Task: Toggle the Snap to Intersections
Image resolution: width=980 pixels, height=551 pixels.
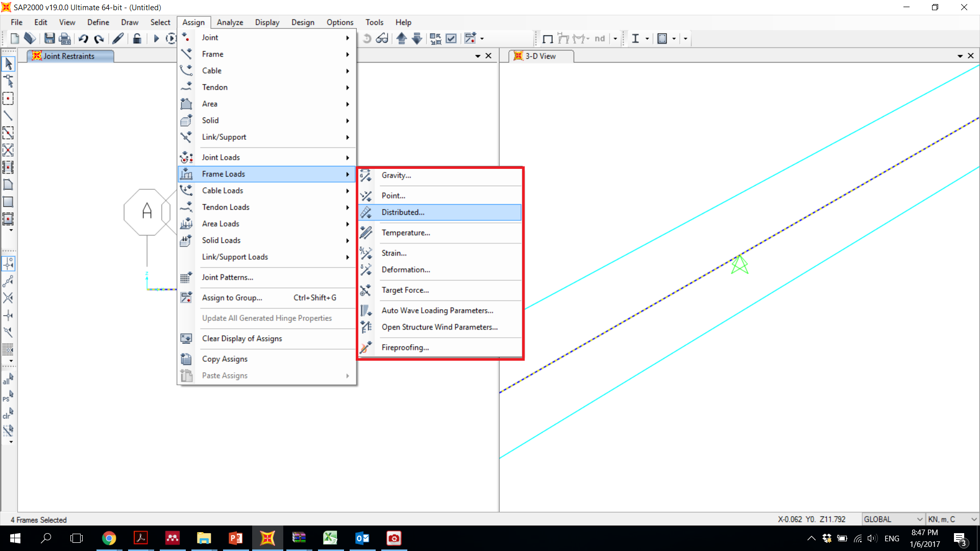Action: tap(8, 298)
